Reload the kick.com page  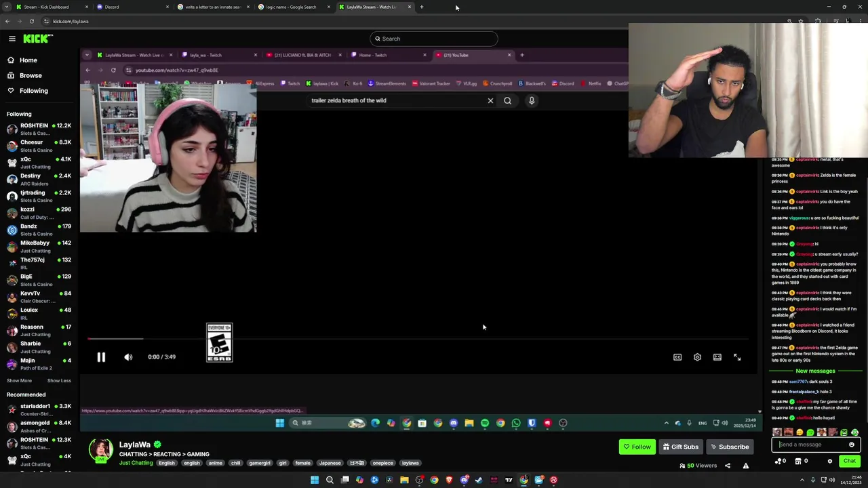click(31, 21)
